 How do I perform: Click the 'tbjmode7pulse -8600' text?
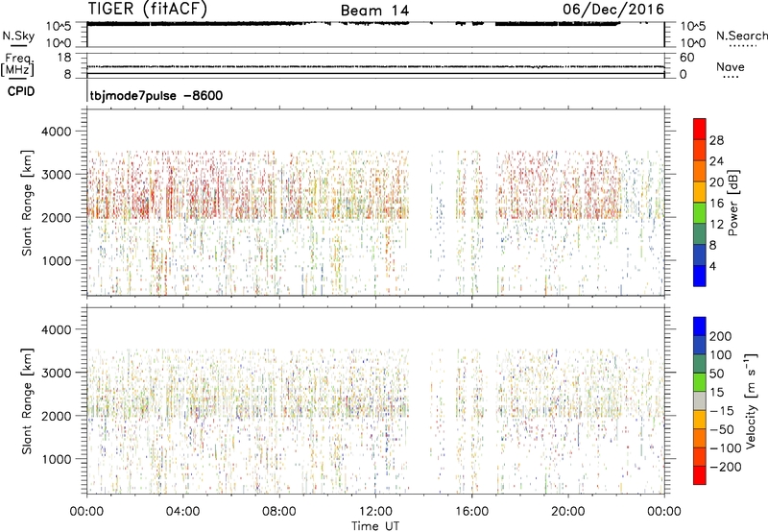[x=156, y=95]
